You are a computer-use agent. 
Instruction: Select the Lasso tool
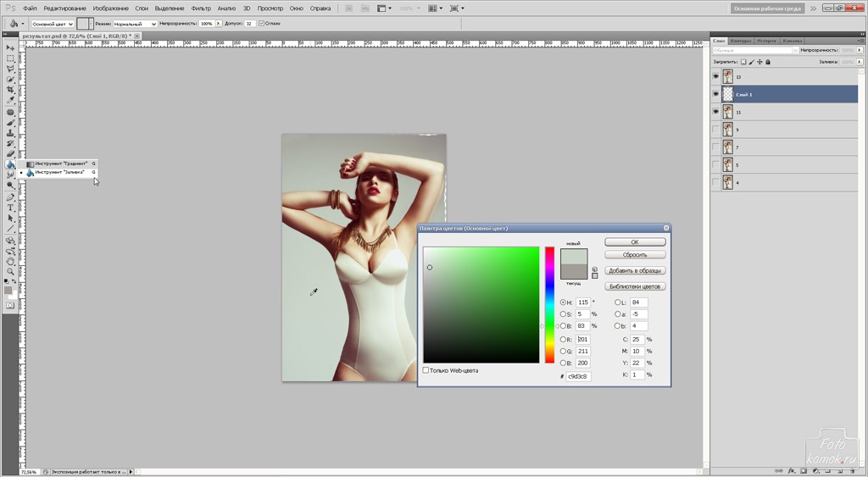tap(11, 68)
